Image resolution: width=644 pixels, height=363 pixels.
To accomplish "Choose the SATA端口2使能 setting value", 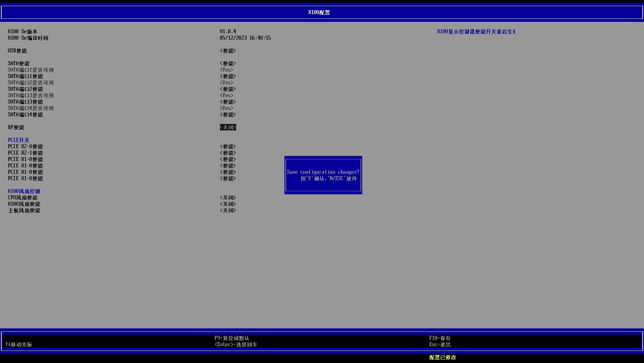I will coord(228,89).
